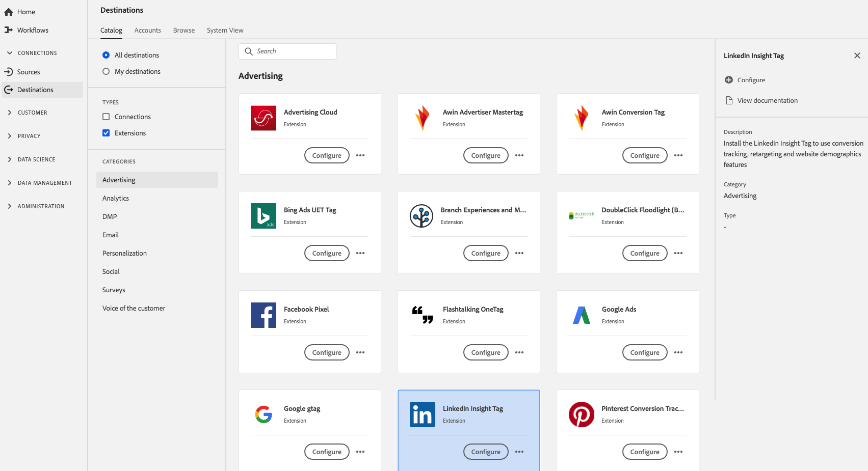The height and width of the screenshot is (471, 868).
Task: Click the Bing Ads UET Tag logo
Action: 264,216
